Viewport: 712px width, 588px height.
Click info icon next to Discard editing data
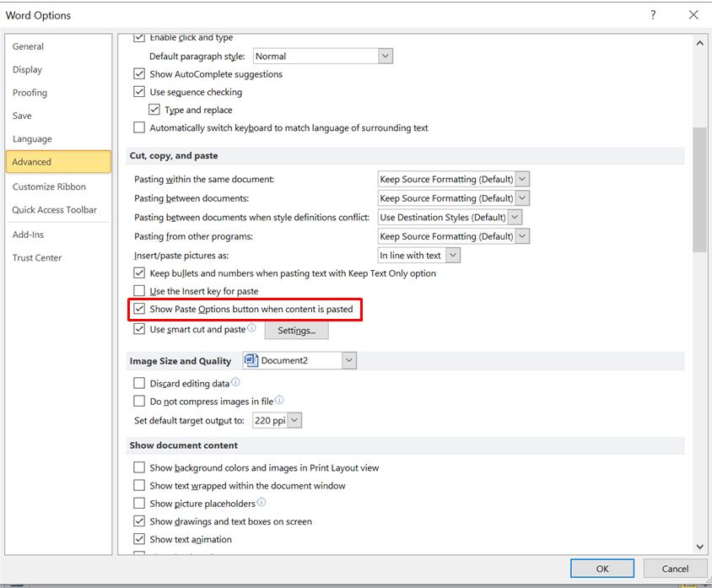coord(235,382)
